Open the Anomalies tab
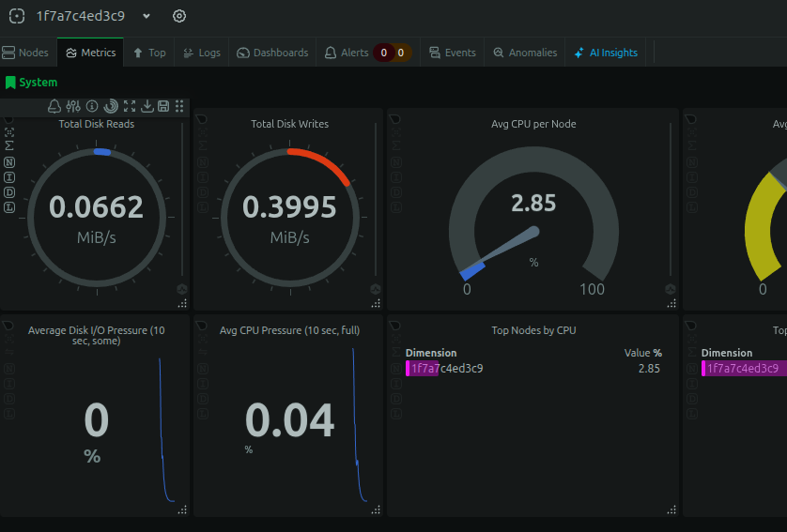The height and width of the screenshot is (532, 787). tap(525, 53)
